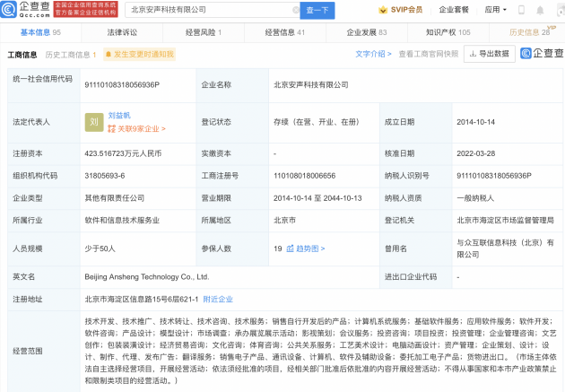This screenshot has width=565, height=392.
Task: Click the bell icon in 发生变更时通知我
Action: (x=109, y=55)
